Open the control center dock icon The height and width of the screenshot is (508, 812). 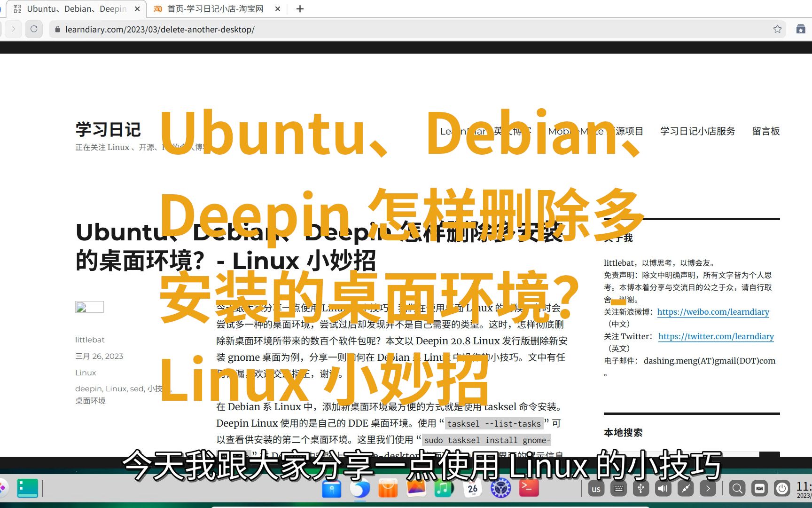pyautogui.click(x=500, y=488)
